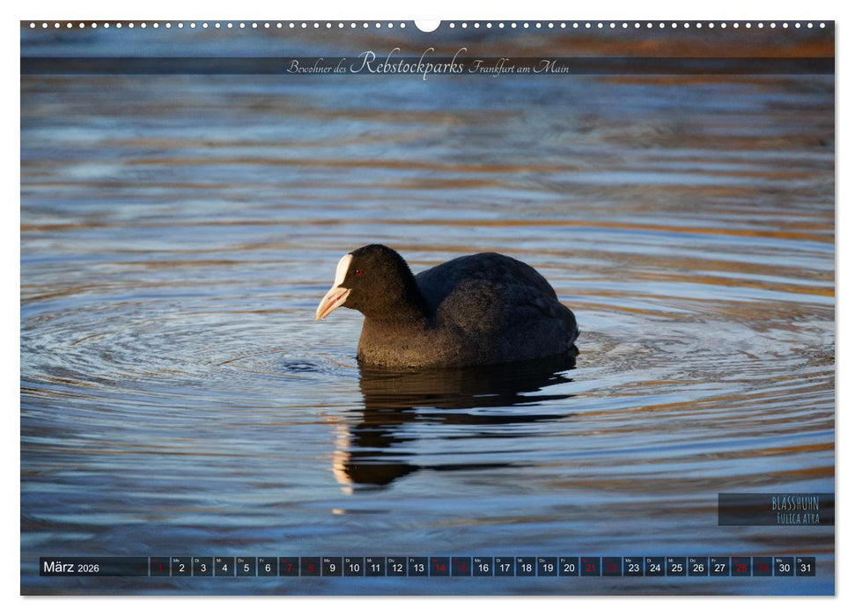Image resolution: width=855 pixels, height=616 pixels.
Task: Select day 31 at the strip's end
Action: tap(805, 568)
